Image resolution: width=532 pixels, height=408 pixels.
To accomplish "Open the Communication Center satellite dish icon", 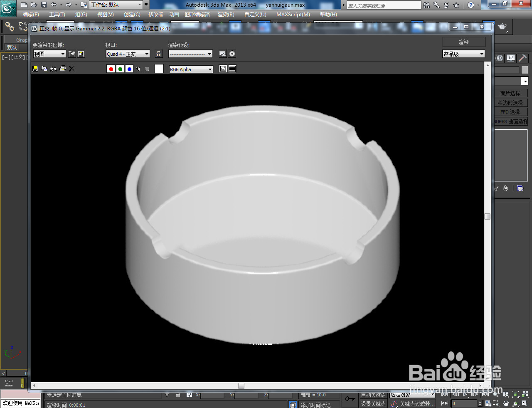I will point(446,5).
